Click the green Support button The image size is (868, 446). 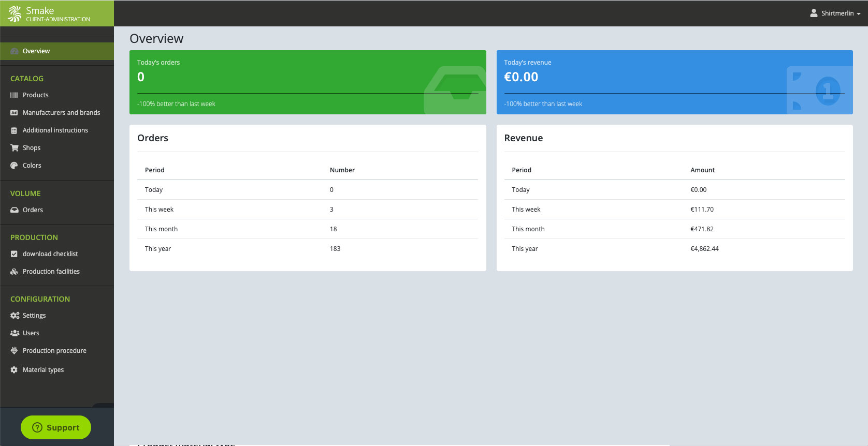click(x=56, y=427)
